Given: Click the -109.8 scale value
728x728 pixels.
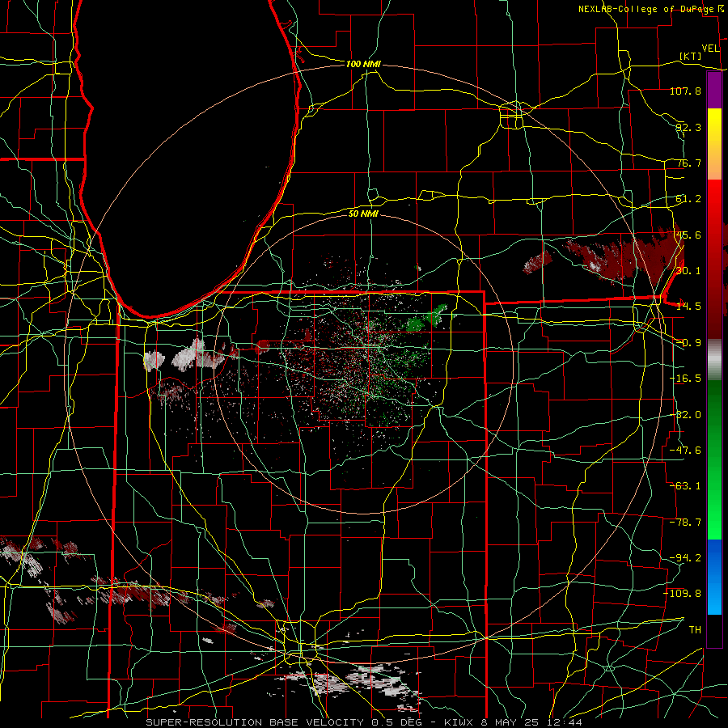Looking at the screenshot, I should click(683, 594).
